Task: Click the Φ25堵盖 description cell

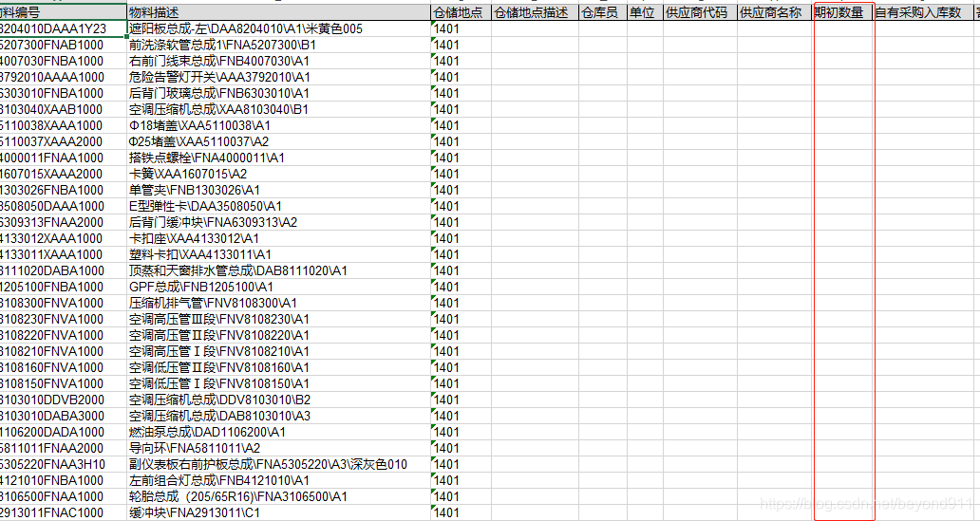Action: click(x=279, y=141)
